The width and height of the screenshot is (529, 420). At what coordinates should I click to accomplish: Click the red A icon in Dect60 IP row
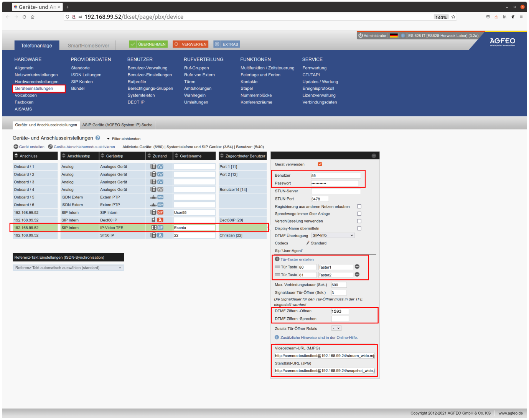pos(160,220)
